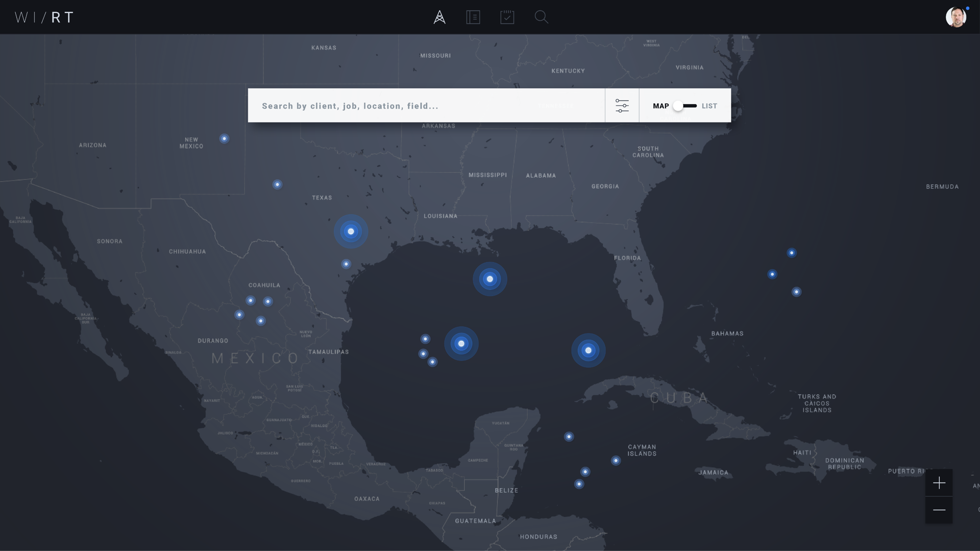Click the WI/RT logo
Screen dimensions: 980x551
(44, 17)
